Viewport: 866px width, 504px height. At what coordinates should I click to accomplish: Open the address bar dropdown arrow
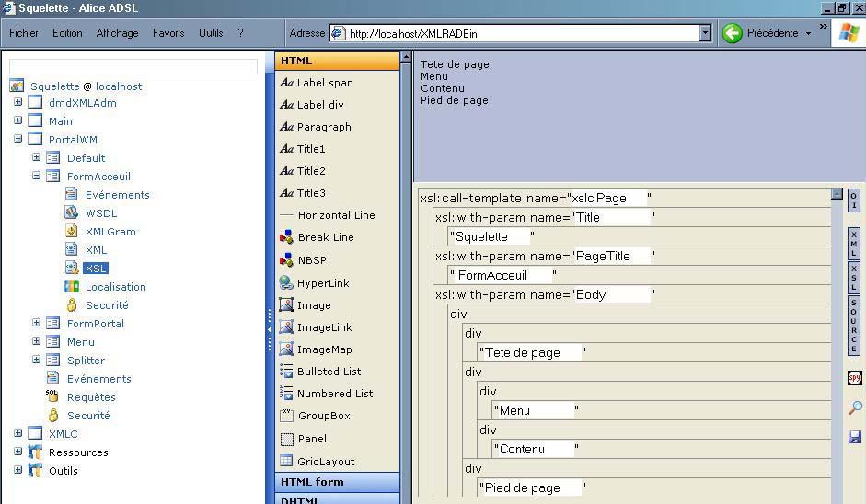(705, 33)
